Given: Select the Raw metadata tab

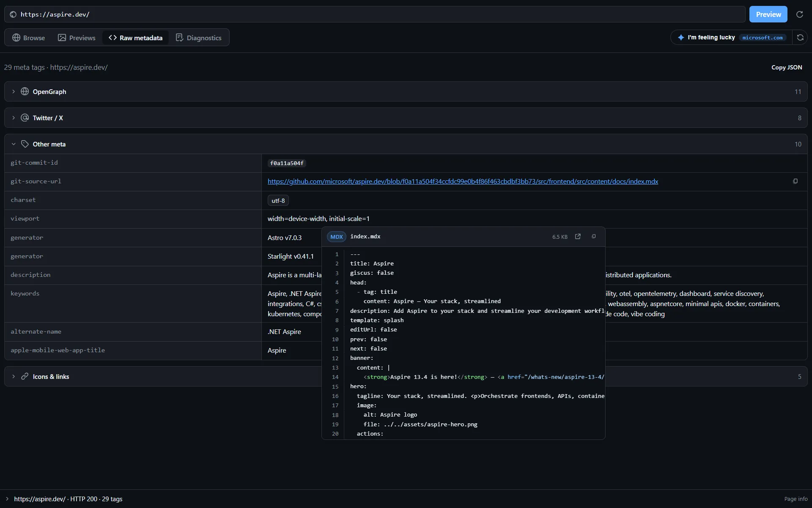Looking at the screenshot, I should [135, 38].
